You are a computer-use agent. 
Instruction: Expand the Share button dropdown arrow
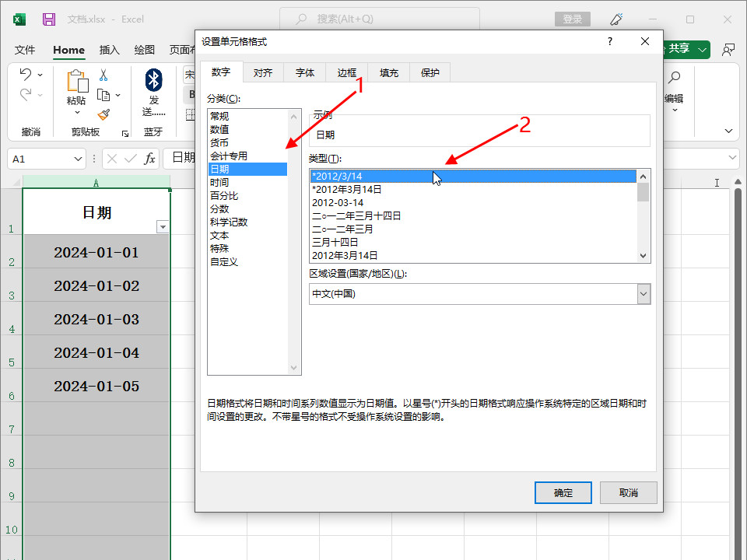tap(702, 50)
